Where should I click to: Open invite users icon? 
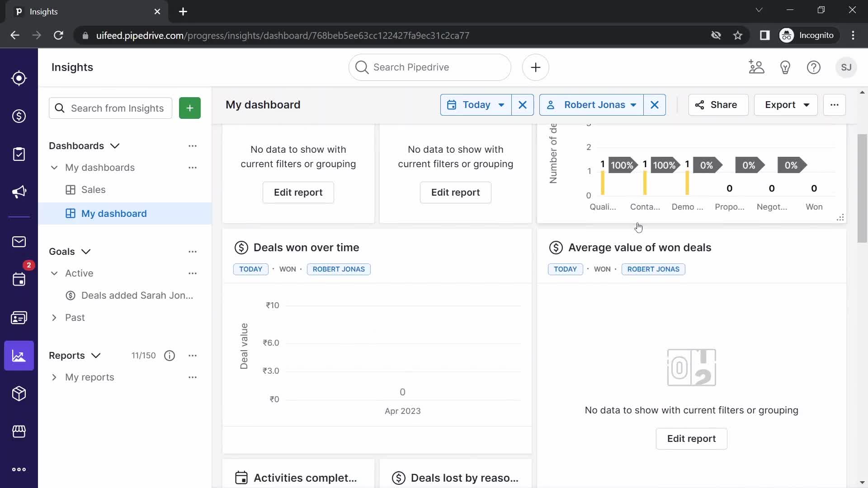[756, 67]
